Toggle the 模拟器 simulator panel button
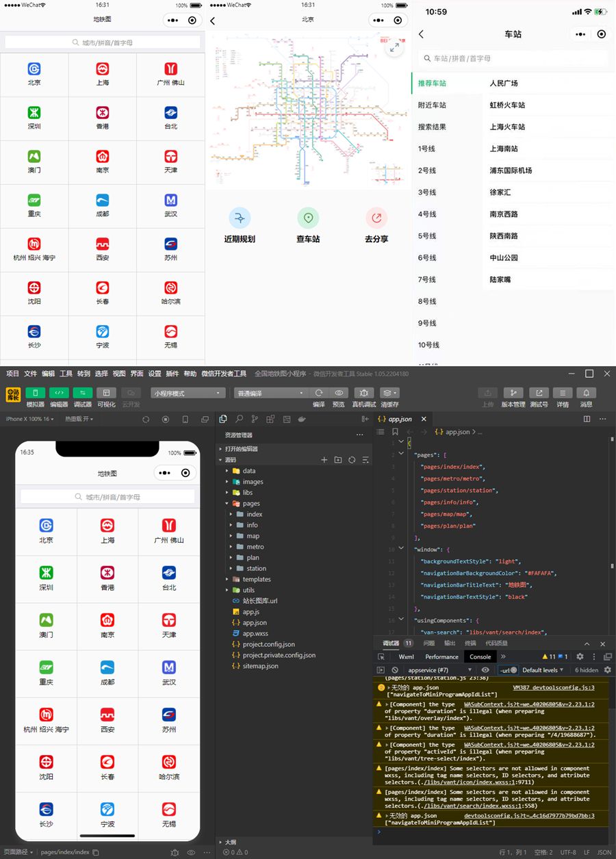This screenshot has width=616, height=859. [36, 393]
